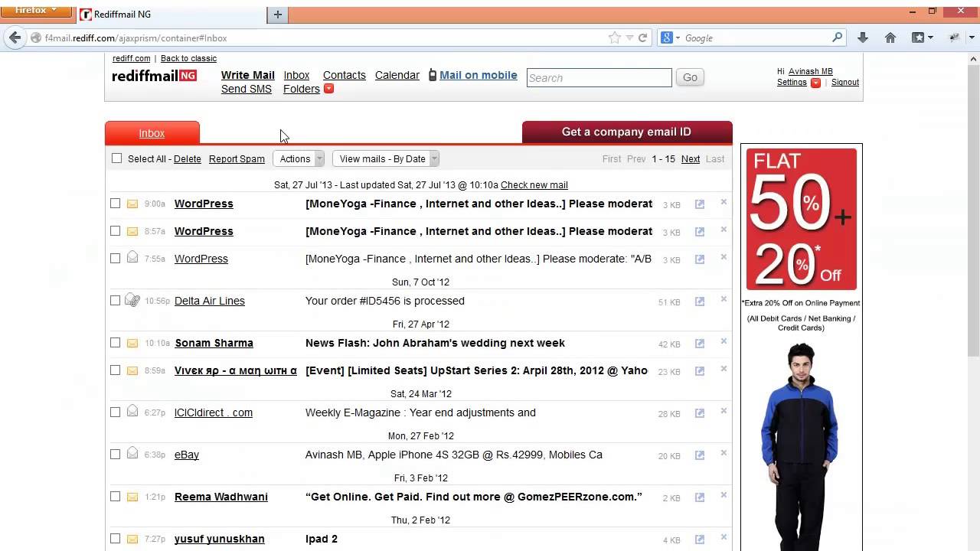The height and width of the screenshot is (551, 980).
Task: Click Get a company email ID button
Action: [626, 132]
